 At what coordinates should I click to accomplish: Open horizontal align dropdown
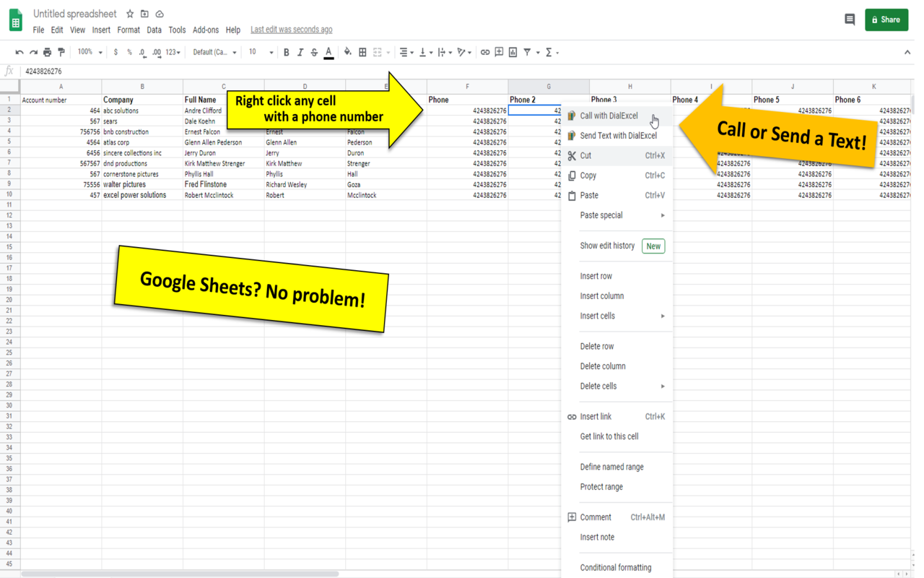coord(406,52)
